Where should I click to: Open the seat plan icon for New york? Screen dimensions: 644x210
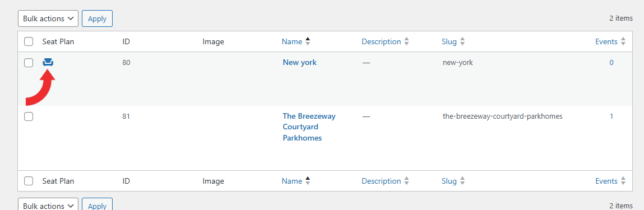48,62
